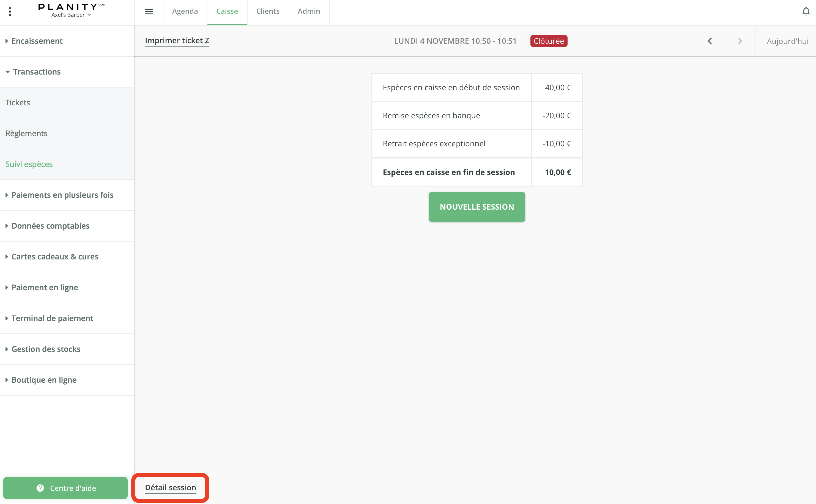The height and width of the screenshot is (504, 816).
Task: Switch to the Clients tab
Action: (268, 11)
